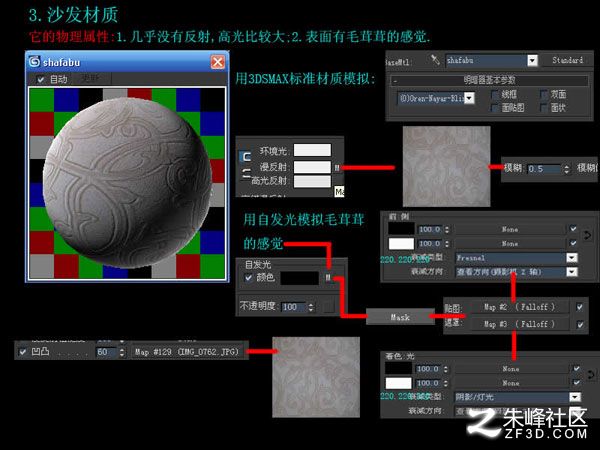Toggle the 自动 checkbox in the shafabu window

tap(41, 80)
